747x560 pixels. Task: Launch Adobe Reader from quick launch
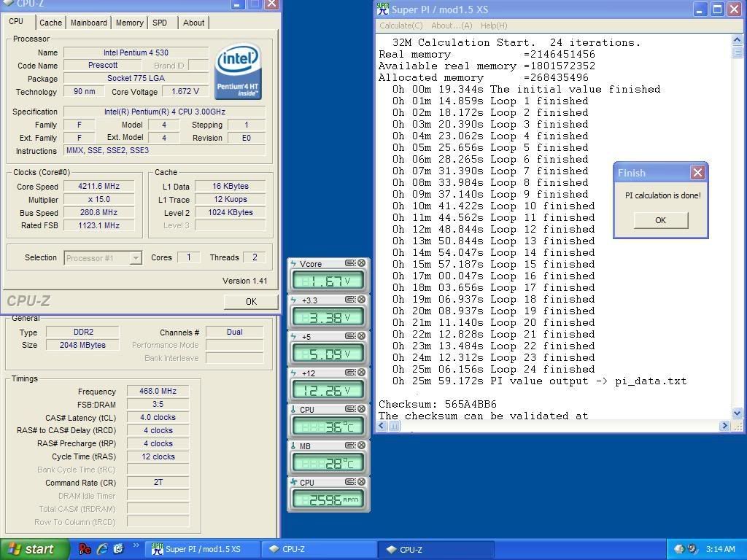pos(85,549)
